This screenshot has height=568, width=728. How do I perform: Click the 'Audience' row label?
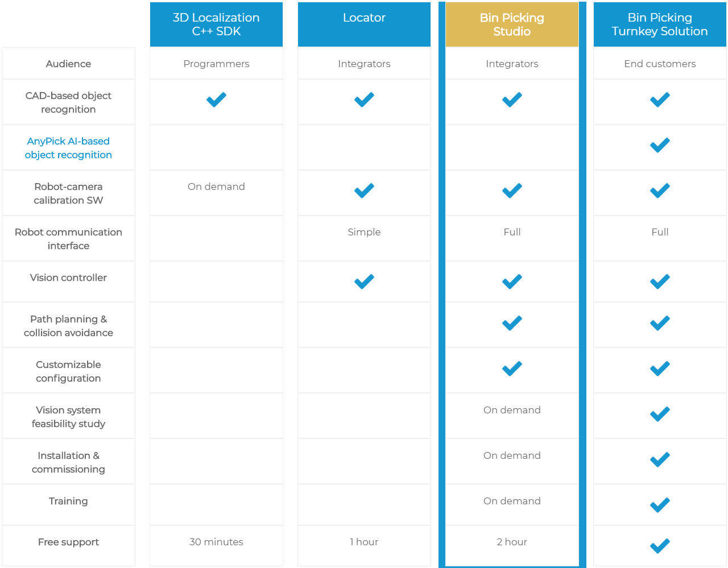[68, 64]
